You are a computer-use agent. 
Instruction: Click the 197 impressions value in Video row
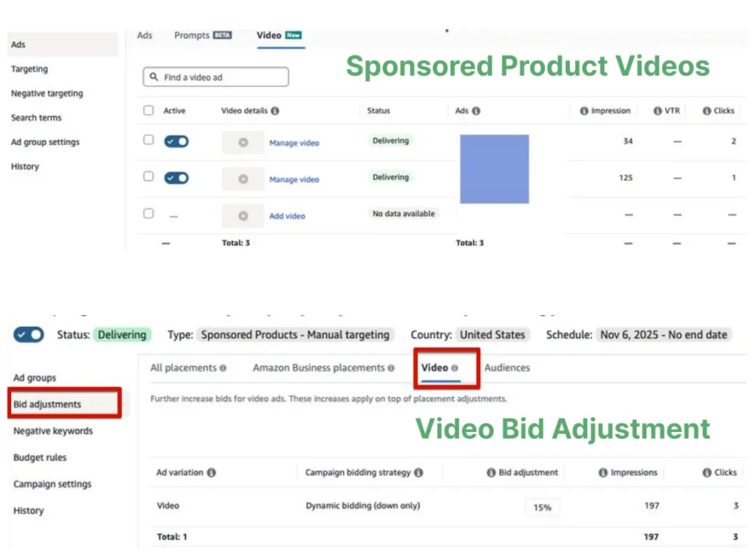click(652, 505)
